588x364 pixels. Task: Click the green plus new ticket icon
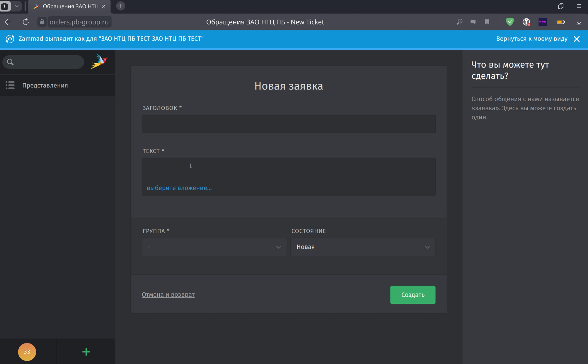pyautogui.click(x=86, y=352)
